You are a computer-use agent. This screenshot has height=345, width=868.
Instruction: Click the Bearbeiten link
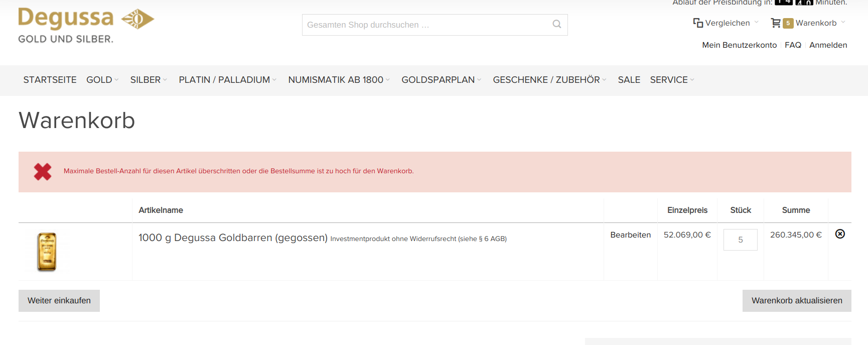click(630, 235)
